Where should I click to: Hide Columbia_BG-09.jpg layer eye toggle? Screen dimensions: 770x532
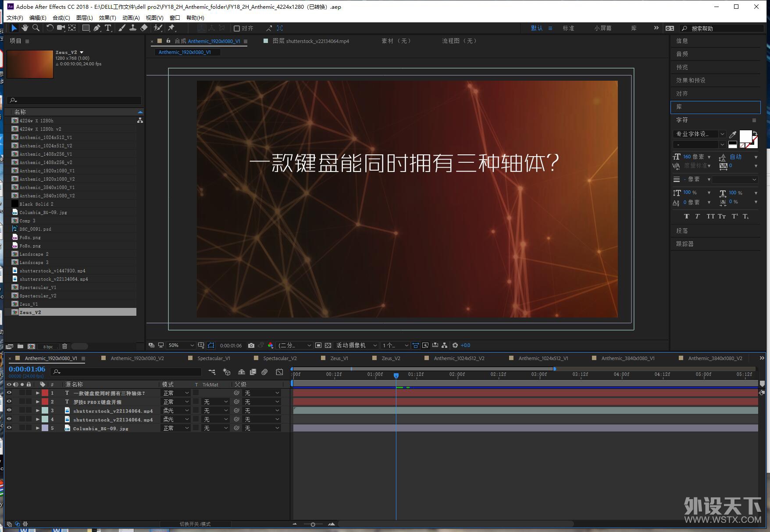(x=9, y=428)
